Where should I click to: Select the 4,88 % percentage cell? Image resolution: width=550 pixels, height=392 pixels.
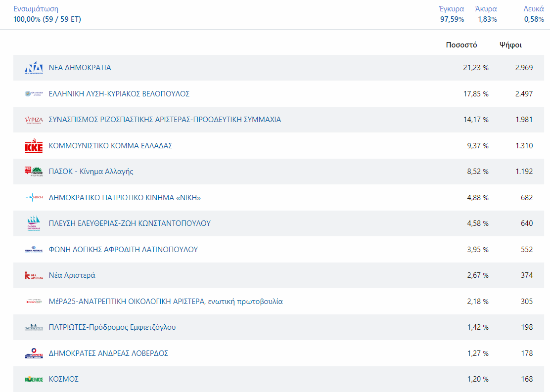click(x=478, y=197)
